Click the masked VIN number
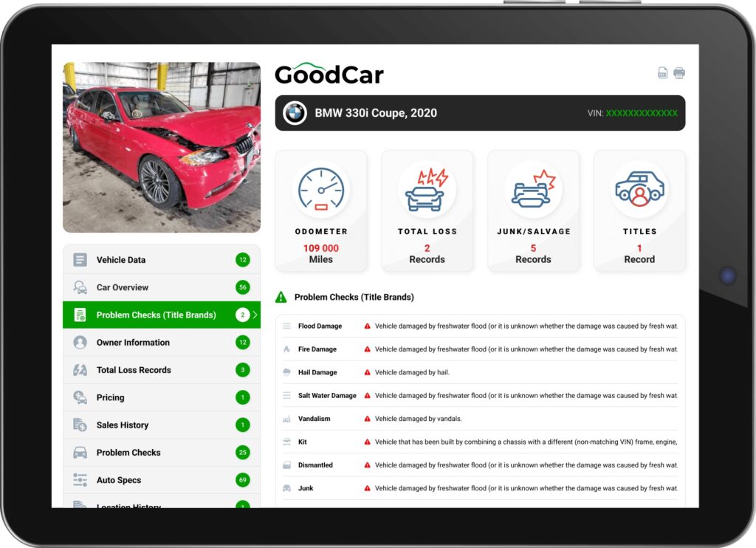Screen dimensions: 756x548 click(641, 113)
